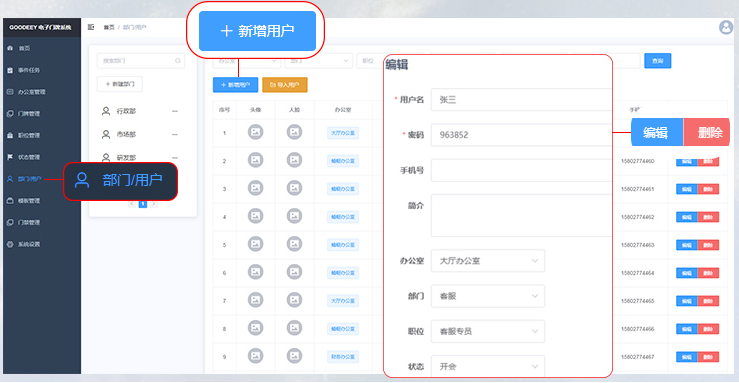
Task: Open 门牌管理 in the sidebar
Action: [x=29, y=114]
